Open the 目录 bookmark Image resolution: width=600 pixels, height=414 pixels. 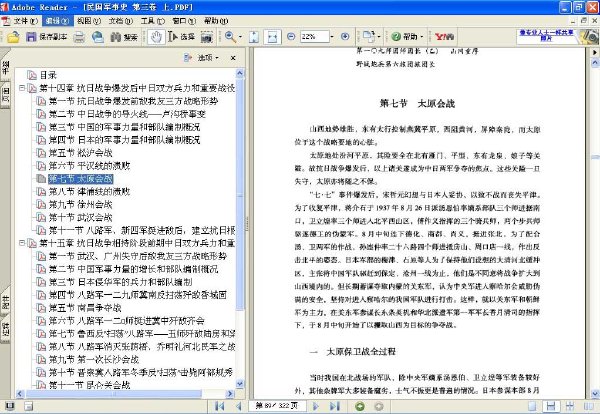[x=48, y=75]
